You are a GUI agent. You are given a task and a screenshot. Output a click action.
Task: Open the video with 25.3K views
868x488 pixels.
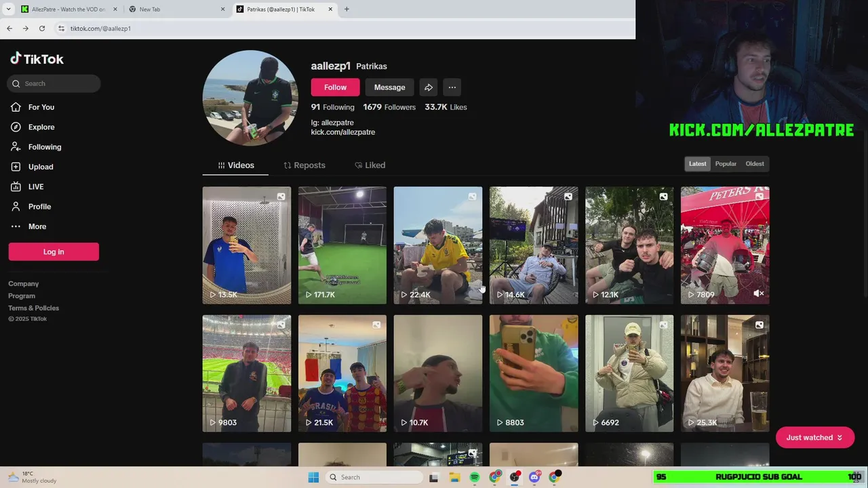point(725,373)
